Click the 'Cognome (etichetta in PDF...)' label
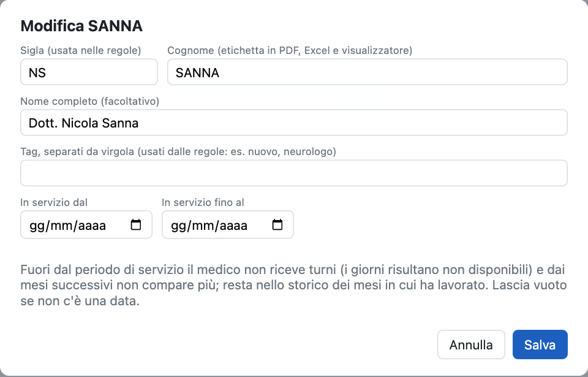The height and width of the screenshot is (377, 588). click(x=290, y=50)
